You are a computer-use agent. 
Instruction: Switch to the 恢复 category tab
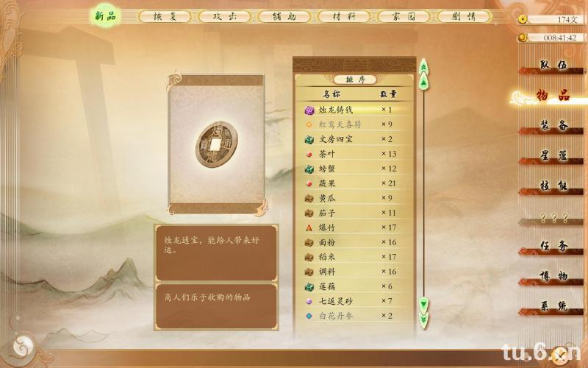[165, 16]
